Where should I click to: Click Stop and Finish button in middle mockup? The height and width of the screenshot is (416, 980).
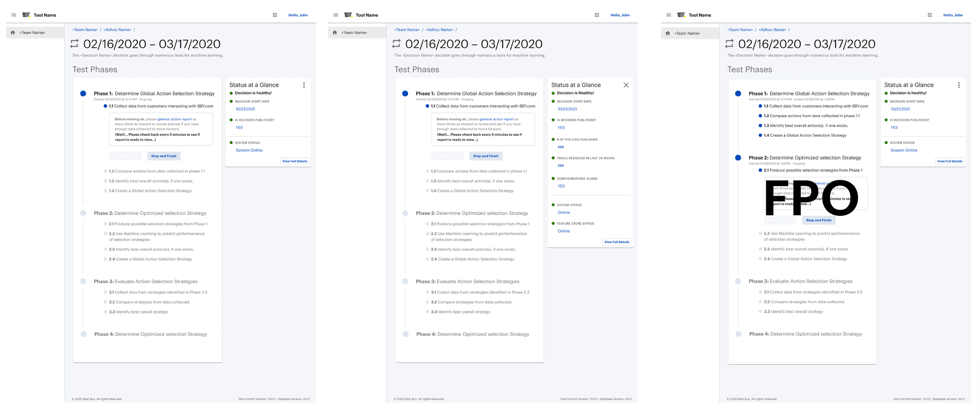coord(485,156)
